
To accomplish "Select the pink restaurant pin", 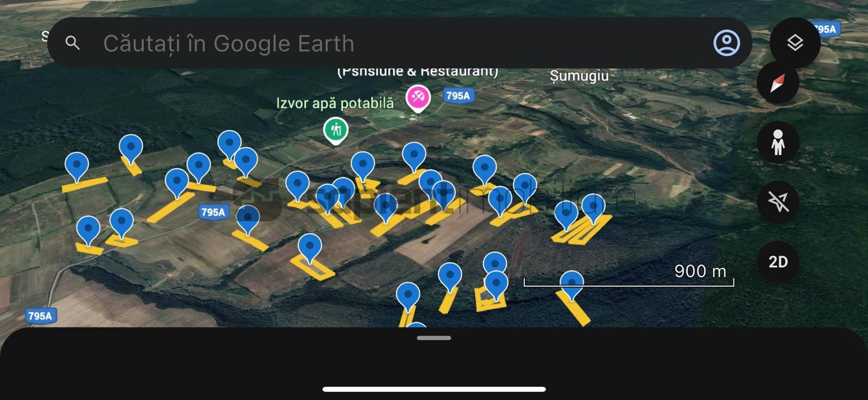I will tap(418, 99).
